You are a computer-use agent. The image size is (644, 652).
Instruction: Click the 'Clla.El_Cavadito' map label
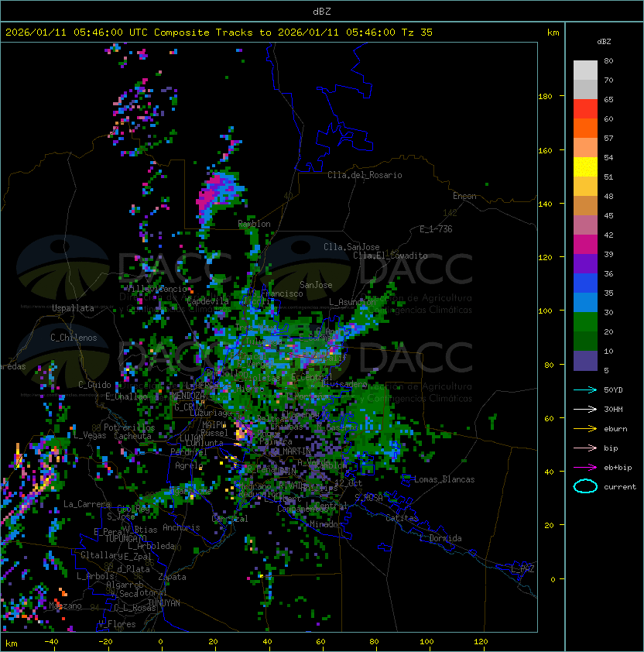coord(390,256)
